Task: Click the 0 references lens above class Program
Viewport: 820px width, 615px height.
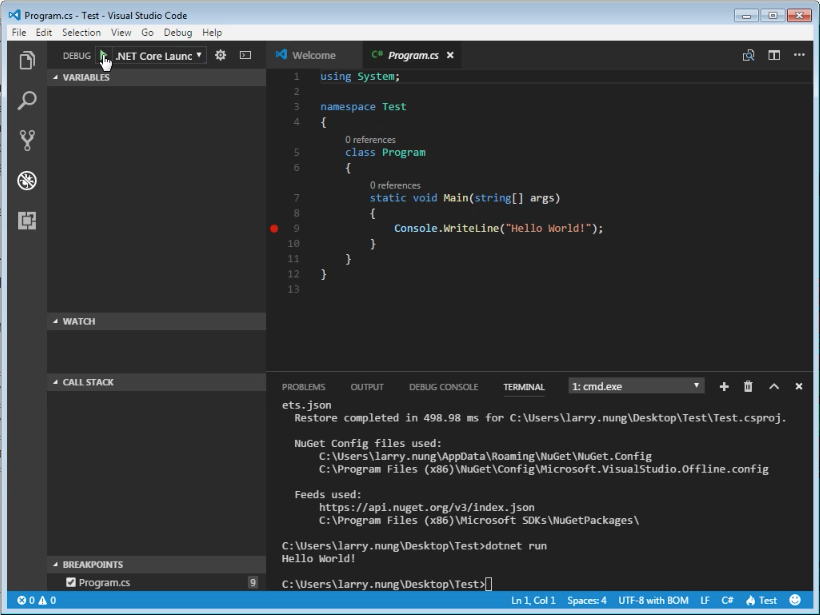Action: (370, 140)
